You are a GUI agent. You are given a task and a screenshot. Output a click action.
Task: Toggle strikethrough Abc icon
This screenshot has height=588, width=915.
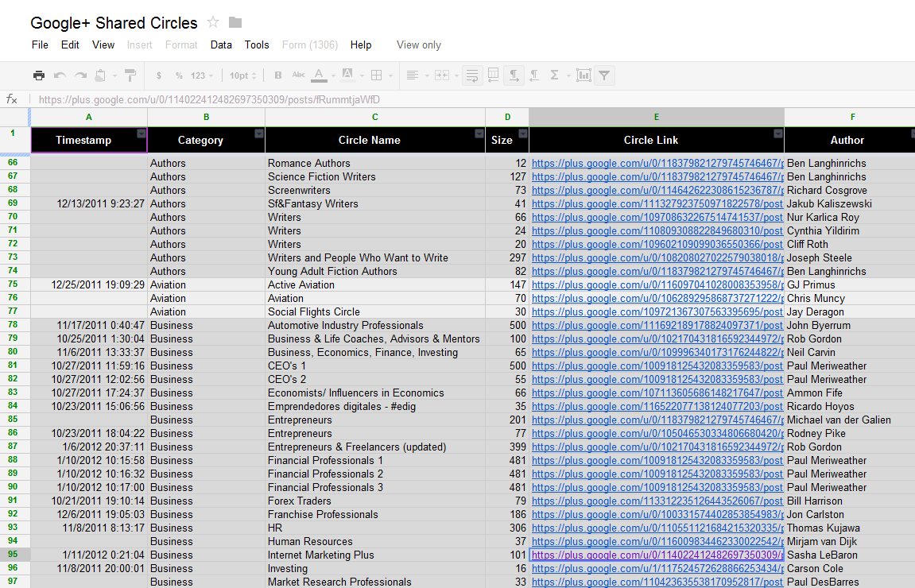coord(298,75)
